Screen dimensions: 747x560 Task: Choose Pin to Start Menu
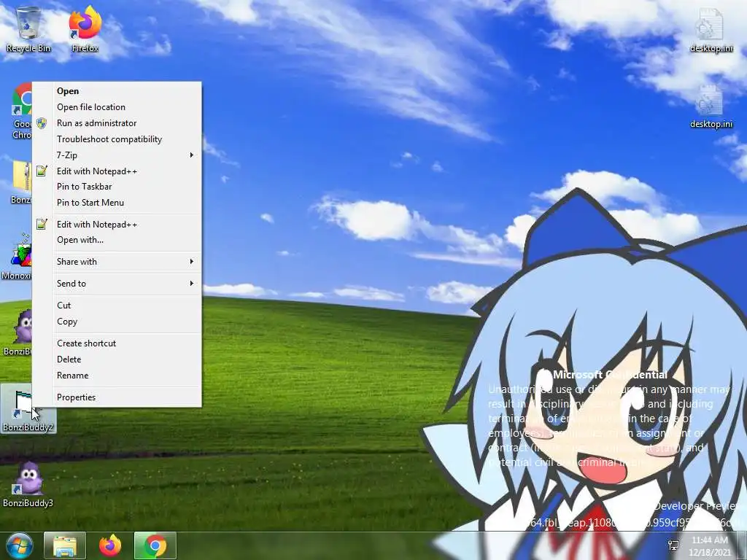(x=117, y=203)
